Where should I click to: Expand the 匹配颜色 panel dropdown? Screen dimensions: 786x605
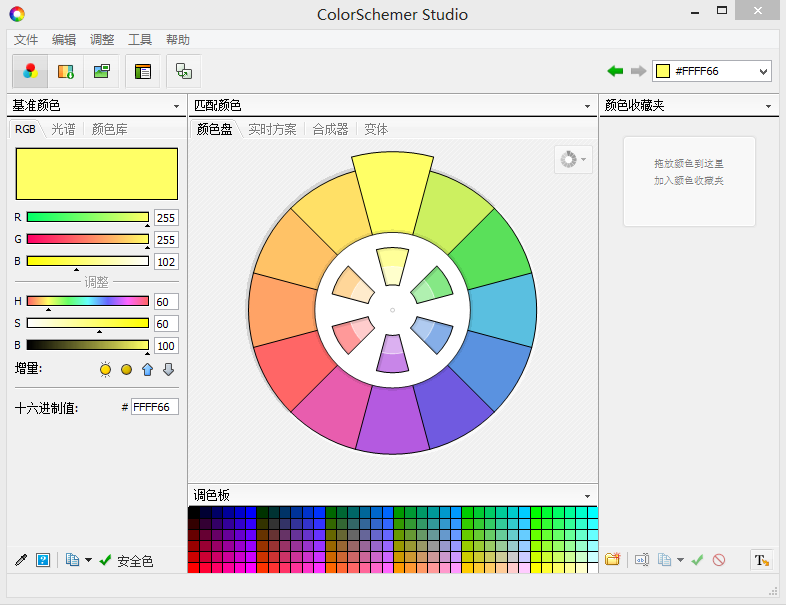tap(587, 106)
